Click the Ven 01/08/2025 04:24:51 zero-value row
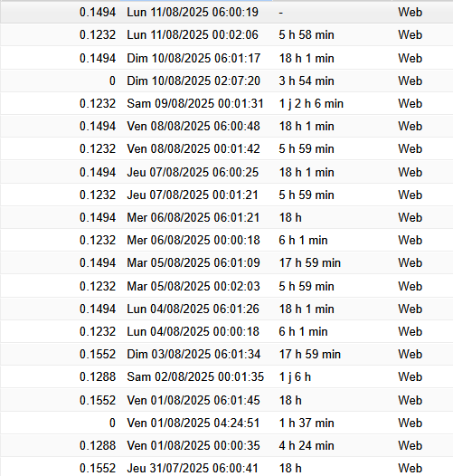The image size is (453, 476). [226, 423]
